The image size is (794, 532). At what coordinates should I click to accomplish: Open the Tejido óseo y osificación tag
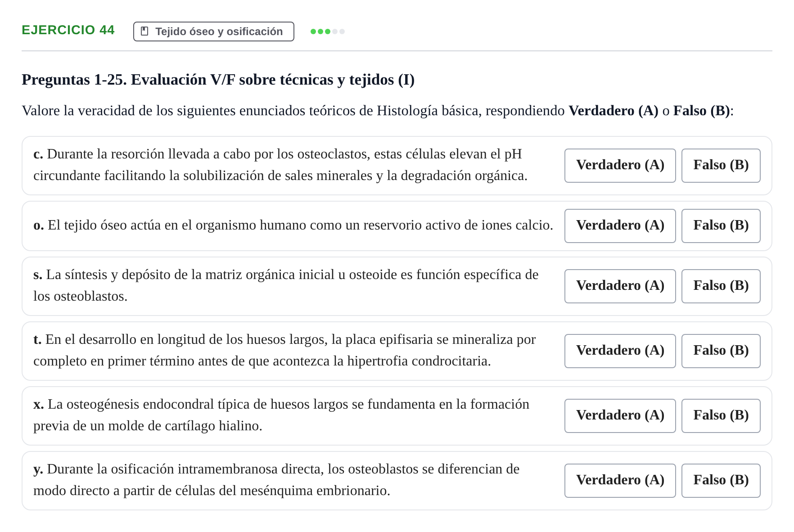coord(214,32)
